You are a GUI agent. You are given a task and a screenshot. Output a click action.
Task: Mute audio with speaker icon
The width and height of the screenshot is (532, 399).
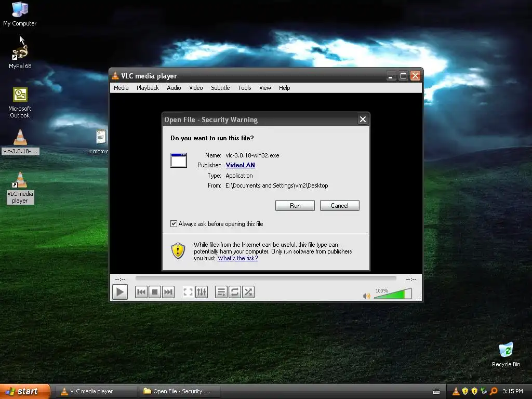[366, 296]
